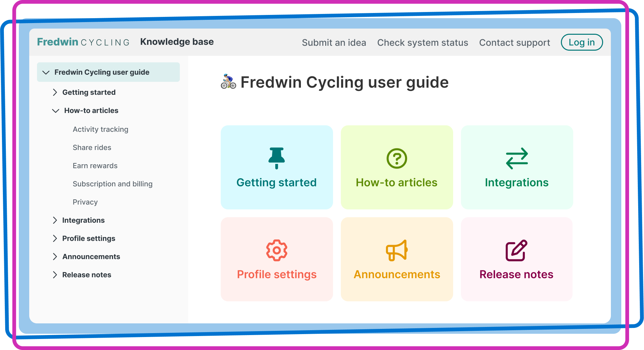Click the Log in button

coord(582,42)
